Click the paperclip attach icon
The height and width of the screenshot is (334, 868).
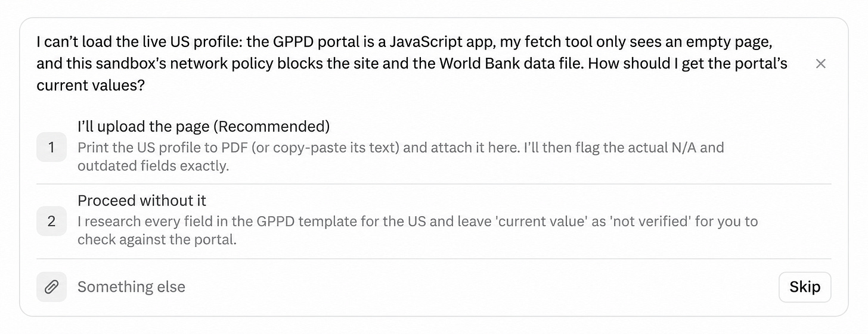[51, 287]
